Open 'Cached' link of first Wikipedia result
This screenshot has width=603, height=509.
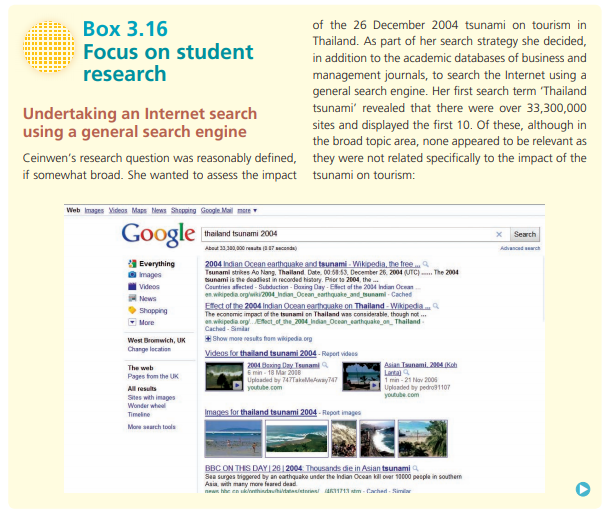tap(401, 294)
